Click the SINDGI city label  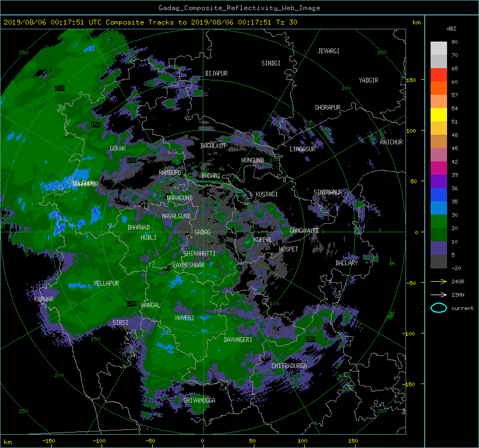tap(271, 63)
